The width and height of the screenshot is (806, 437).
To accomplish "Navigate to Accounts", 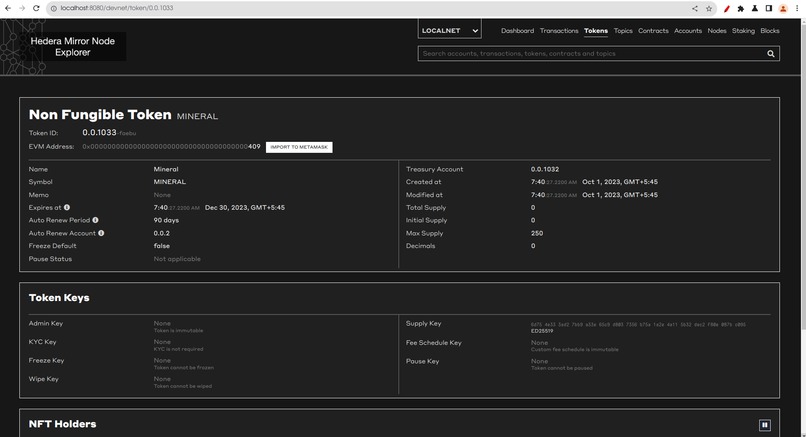I will tap(688, 31).
